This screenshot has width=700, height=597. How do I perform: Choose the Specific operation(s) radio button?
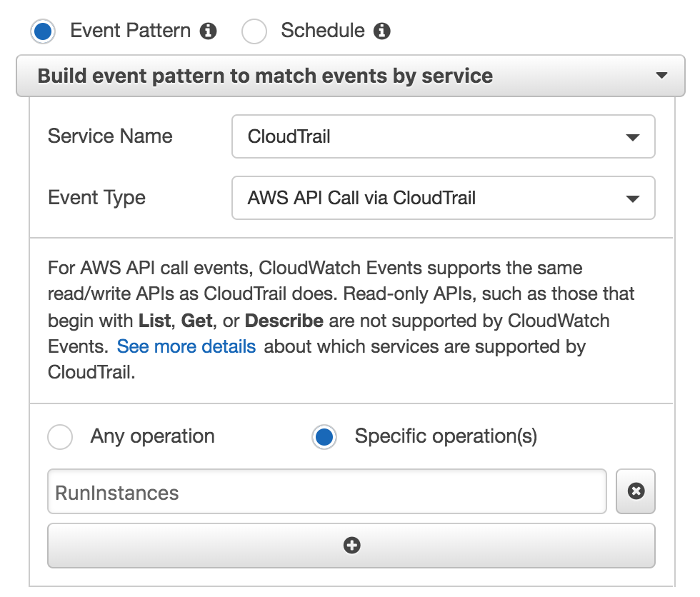324,437
